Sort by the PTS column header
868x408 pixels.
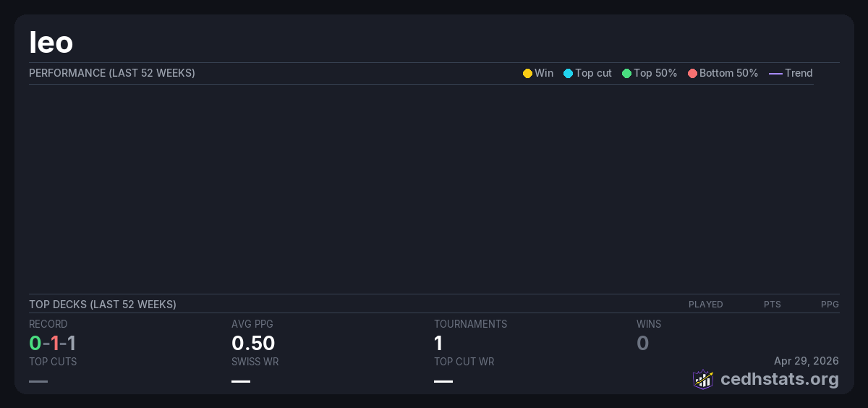pyautogui.click(x=772, y=305)
